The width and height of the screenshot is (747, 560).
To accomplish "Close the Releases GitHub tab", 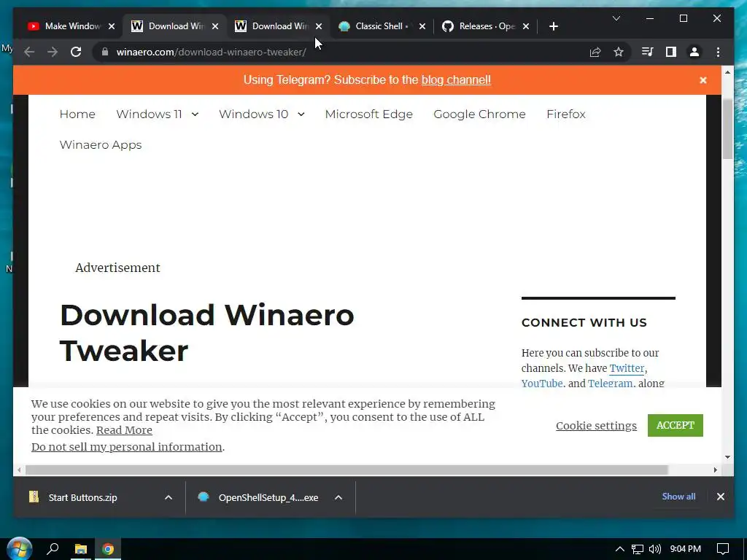I will pyautogui.click(x=526, y=26).
